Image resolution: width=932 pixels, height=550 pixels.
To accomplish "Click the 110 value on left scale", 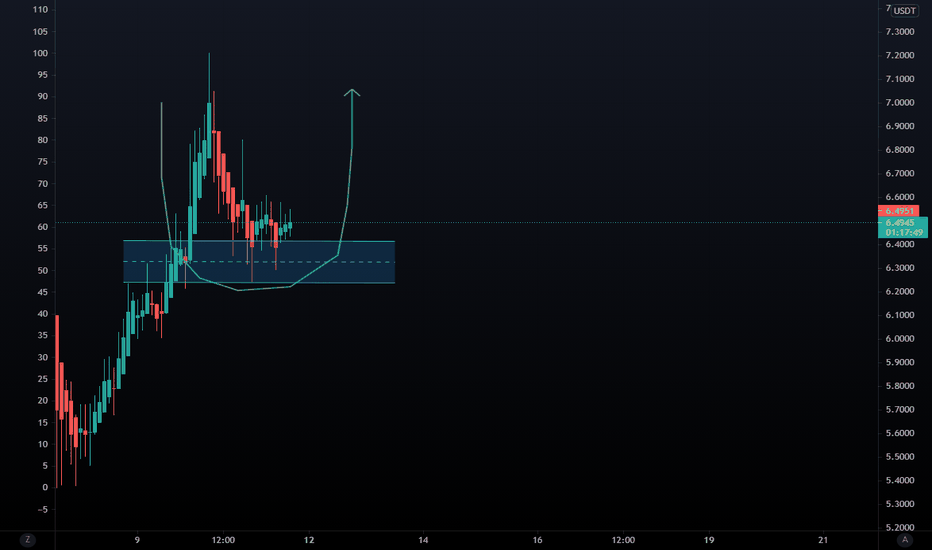I will pos(40,10).
